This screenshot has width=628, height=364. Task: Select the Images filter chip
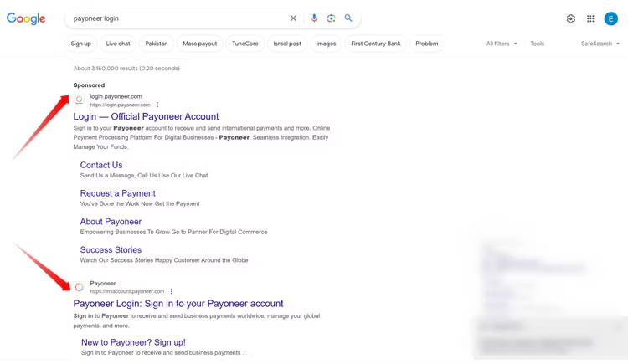[326, 44]
